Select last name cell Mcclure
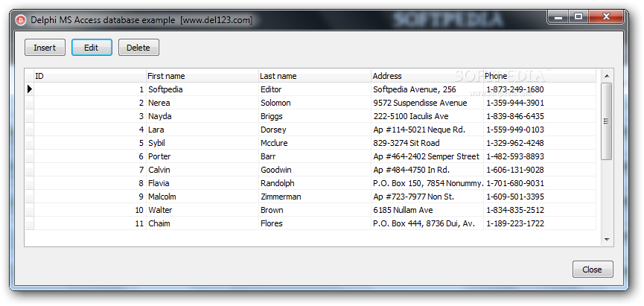644x306 pixels. [315, 143]
